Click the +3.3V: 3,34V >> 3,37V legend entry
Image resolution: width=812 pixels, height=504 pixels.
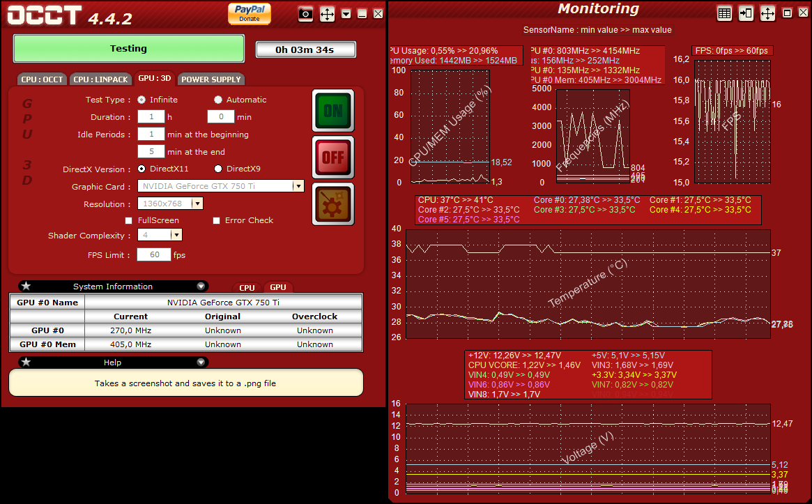click(x=634, y=375)
